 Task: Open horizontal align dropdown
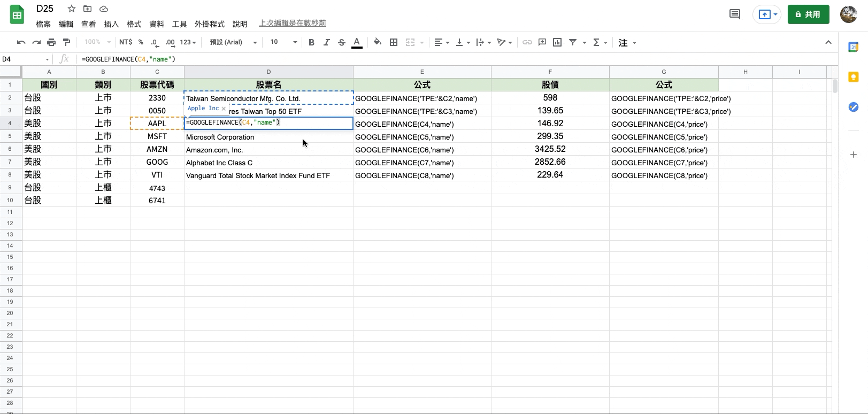[x=441, y=42]
